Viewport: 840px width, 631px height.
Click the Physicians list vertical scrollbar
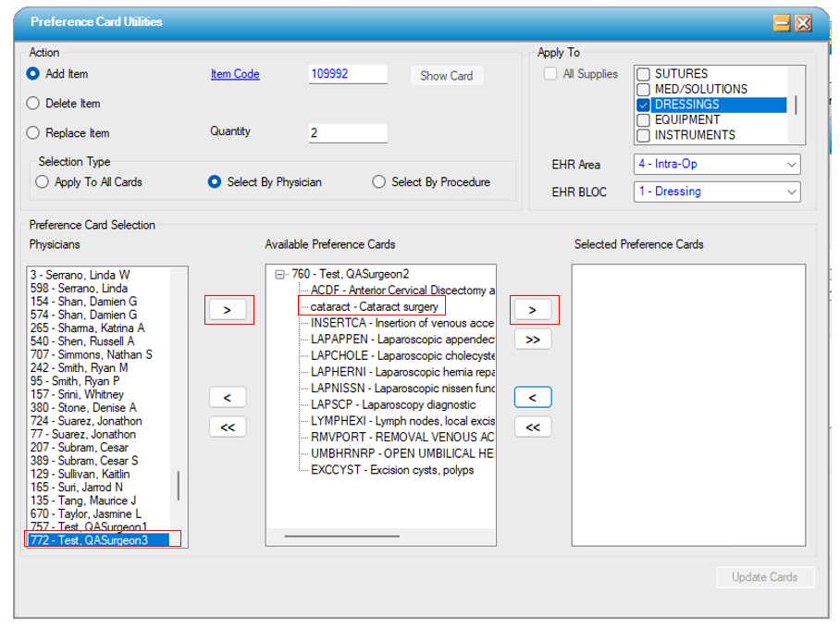pos(178,484)
